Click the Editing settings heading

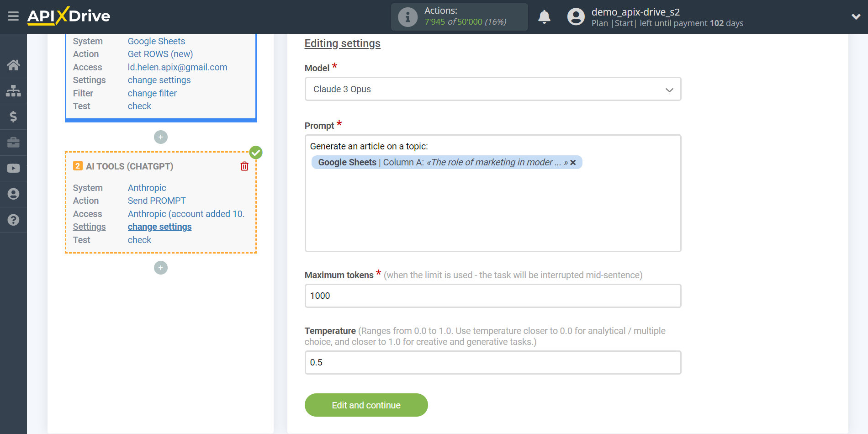pyautogui.click(x=343, y=43)
